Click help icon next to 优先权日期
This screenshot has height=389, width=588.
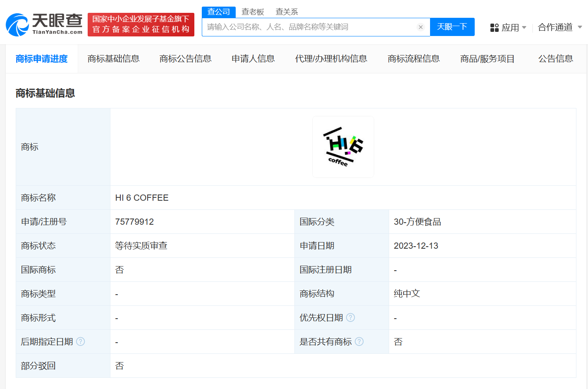(351, 317)
